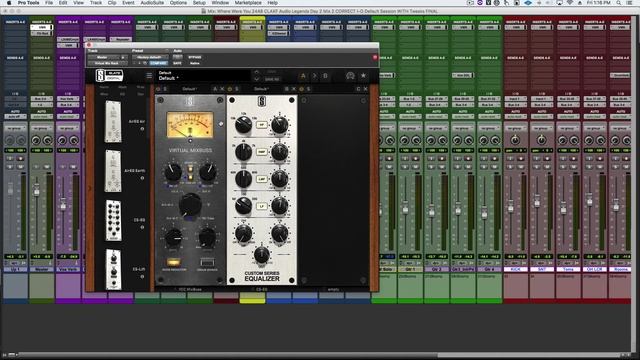Flip the upper toggle switch on Virtual Mixbuss

coord(190,169)
